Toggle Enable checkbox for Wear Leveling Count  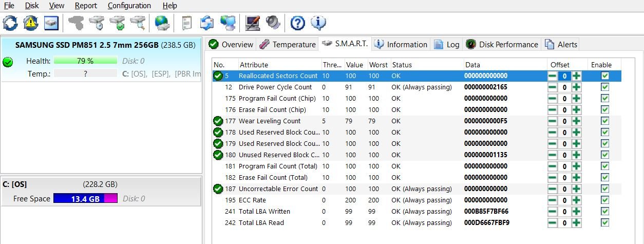click(605, 121)
